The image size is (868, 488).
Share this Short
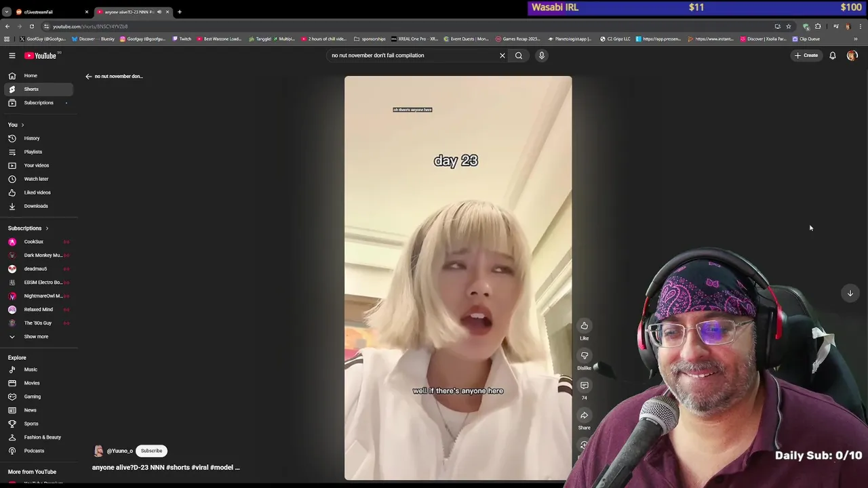(584, 415)
